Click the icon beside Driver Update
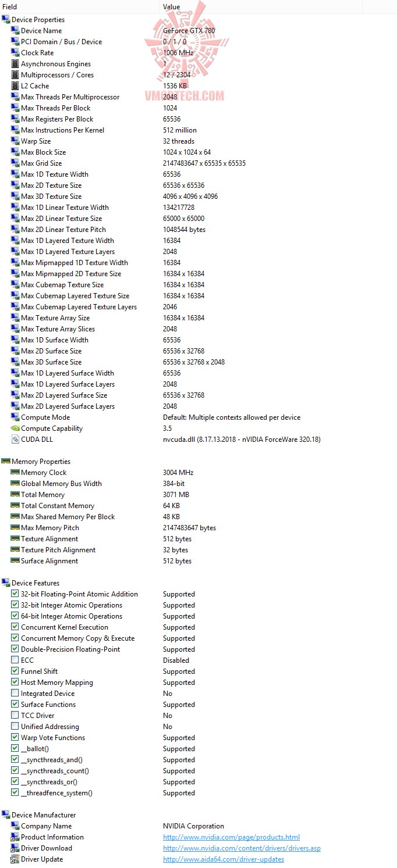The image size is (397, 868). [15, 859]
